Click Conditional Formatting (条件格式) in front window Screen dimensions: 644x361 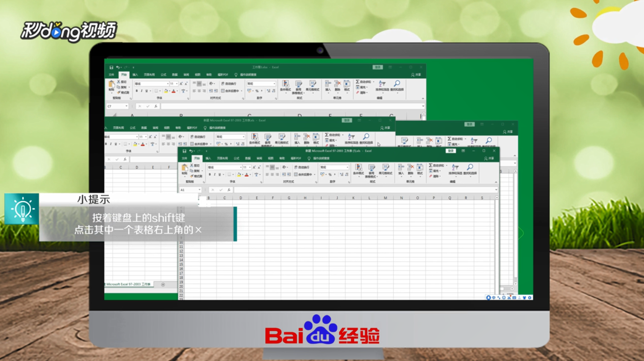pos(359,170)
